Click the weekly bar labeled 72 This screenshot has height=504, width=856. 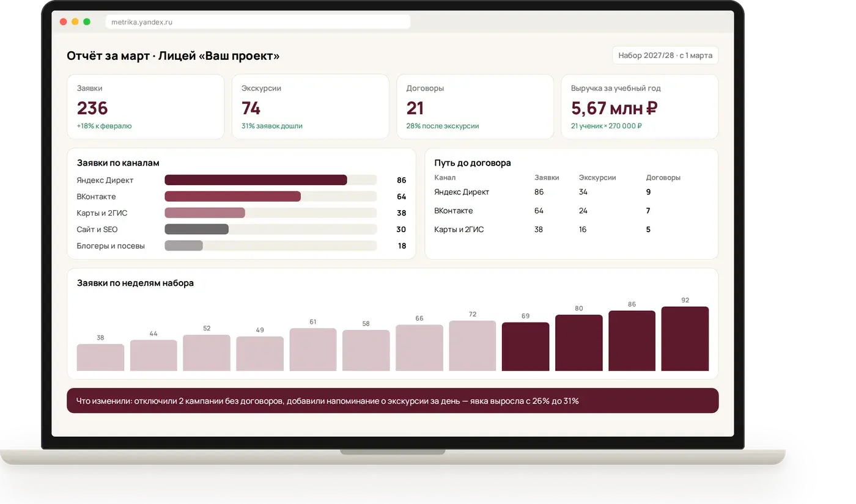click(473, 346)
